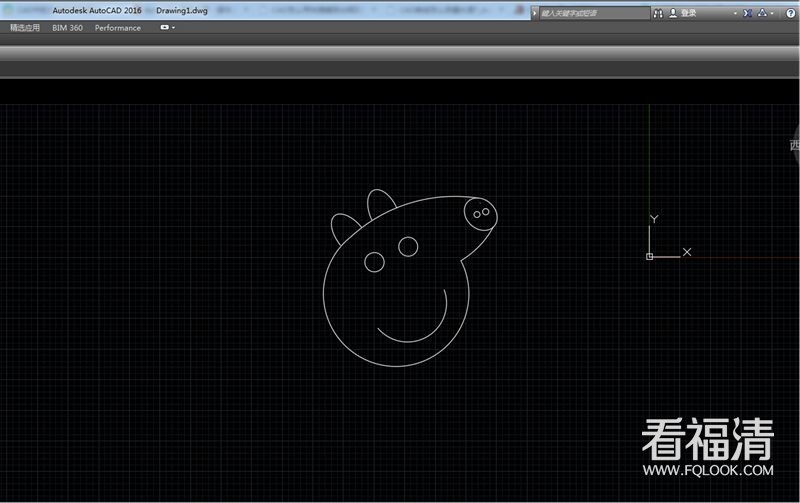Open the Performance ribbon tab
The height and width of the screenshot is (503, 800).
point(118,28)
